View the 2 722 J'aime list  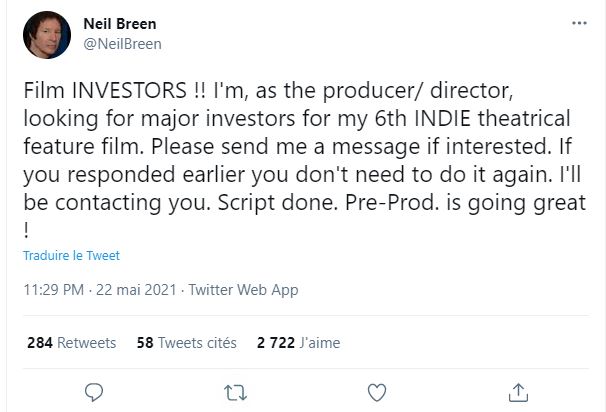[298, 342]
